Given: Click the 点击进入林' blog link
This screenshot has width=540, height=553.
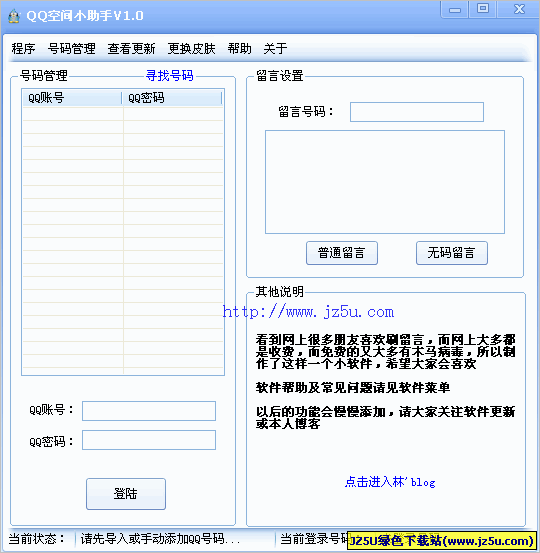Looking at the screenshot, I should click(390, 482).
